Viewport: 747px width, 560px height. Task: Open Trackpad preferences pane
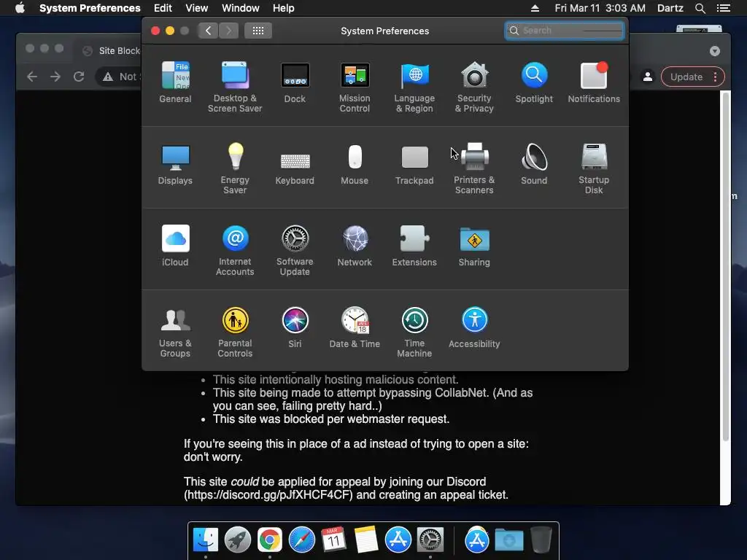(414, 164)
